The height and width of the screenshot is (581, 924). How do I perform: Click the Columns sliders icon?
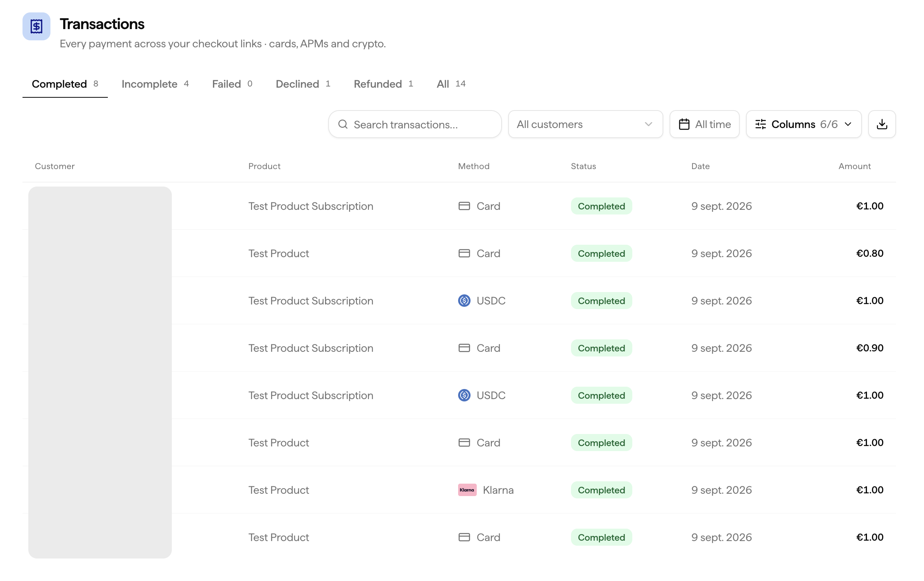click(761, 124)
